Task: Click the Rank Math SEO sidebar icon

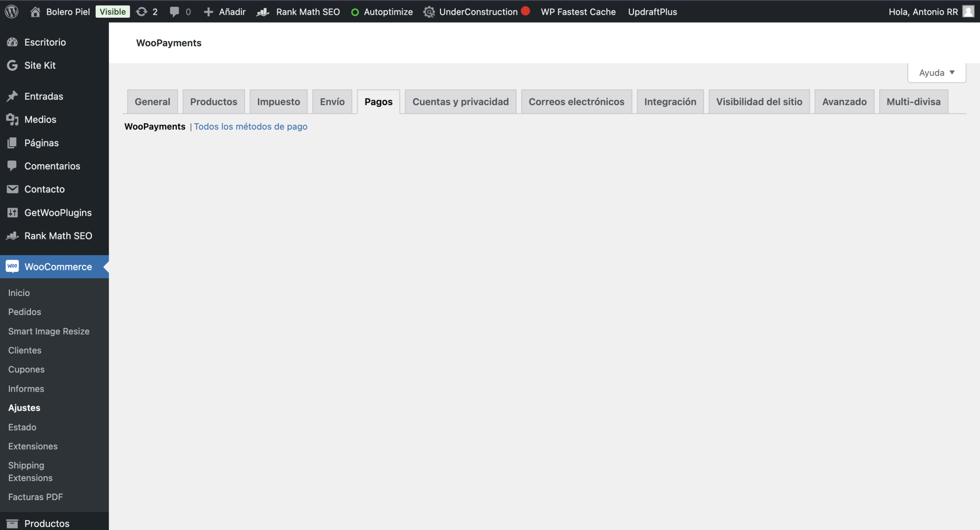Action: [x=12, y=236]
